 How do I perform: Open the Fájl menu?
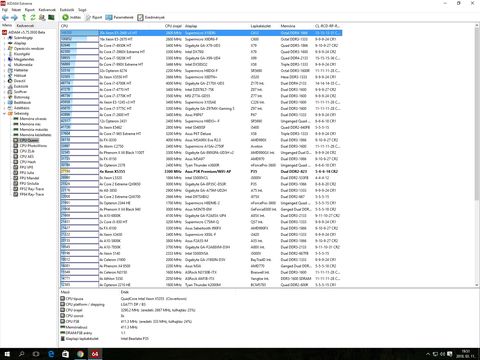[x=5, y=10]
